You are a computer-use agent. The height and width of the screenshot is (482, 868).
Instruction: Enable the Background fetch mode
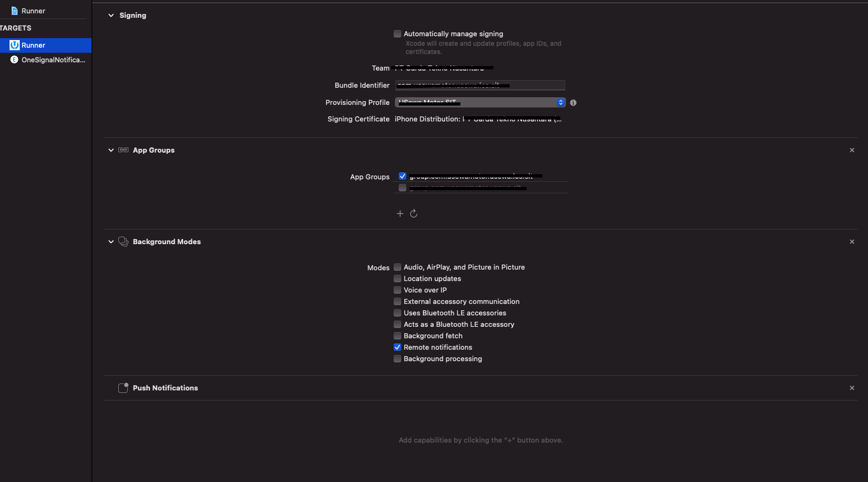pos(397,336)
